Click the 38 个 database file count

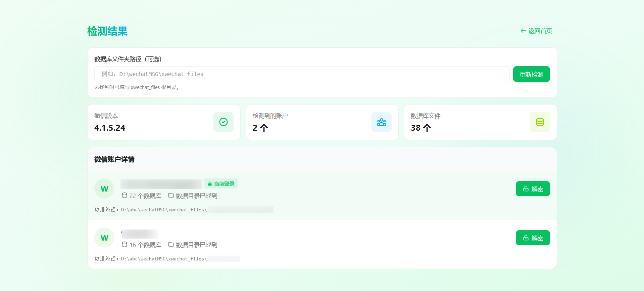coord(421,128)
